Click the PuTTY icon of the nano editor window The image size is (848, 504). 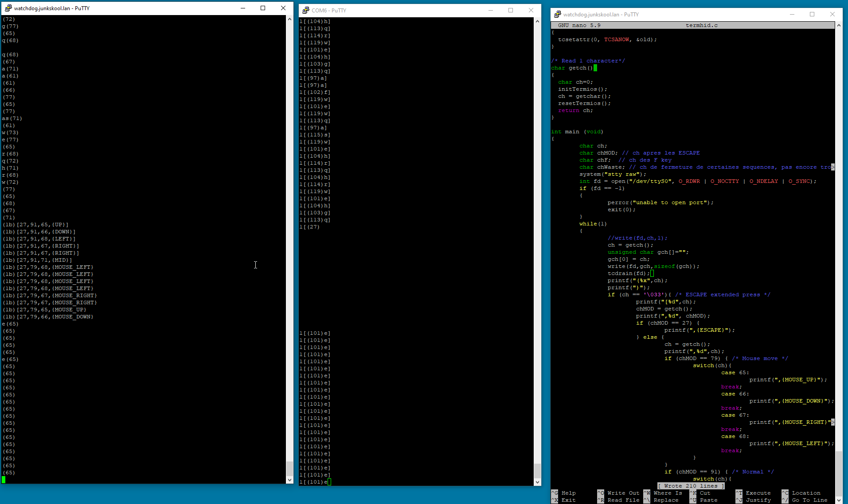(558, 14)
